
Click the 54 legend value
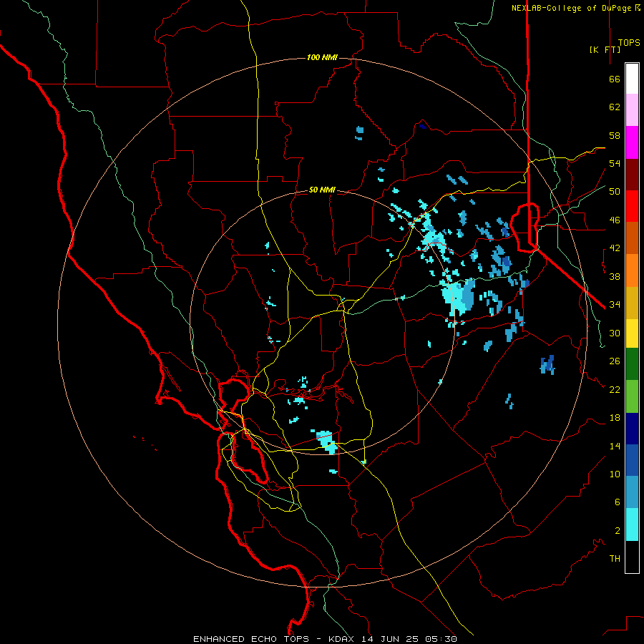coord(615,163)
